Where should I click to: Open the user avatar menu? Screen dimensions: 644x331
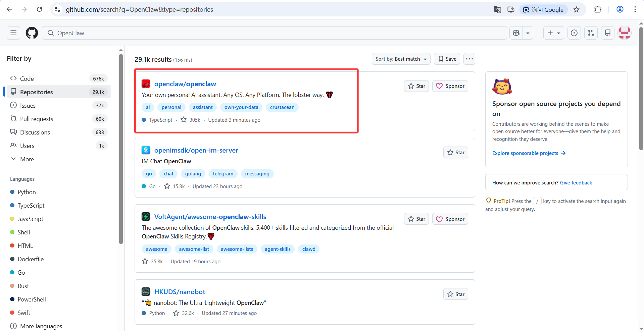625,33
